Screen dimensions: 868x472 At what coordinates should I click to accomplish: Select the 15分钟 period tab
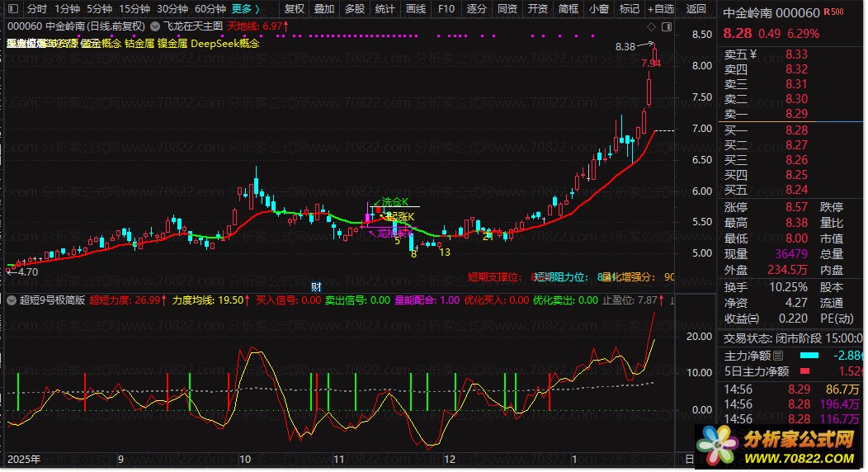pos(134,9)
